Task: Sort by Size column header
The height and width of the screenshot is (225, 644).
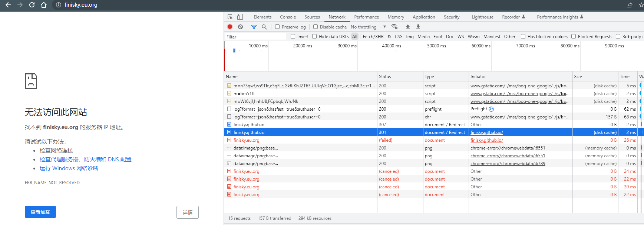Action: 595,77
